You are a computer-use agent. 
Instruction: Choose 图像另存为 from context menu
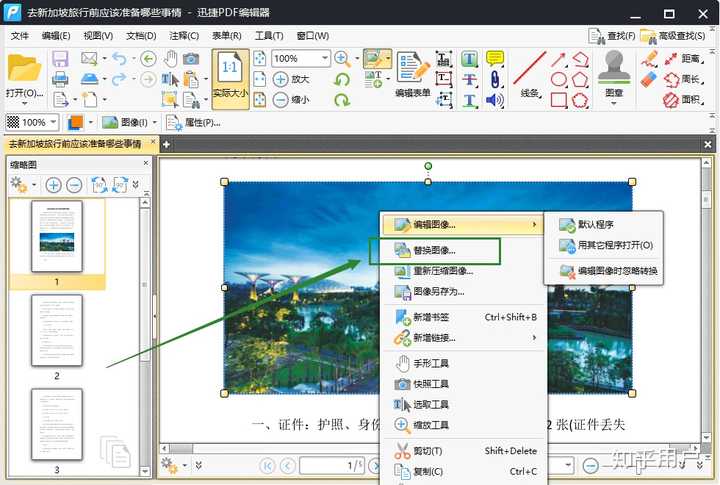(464, 291)
